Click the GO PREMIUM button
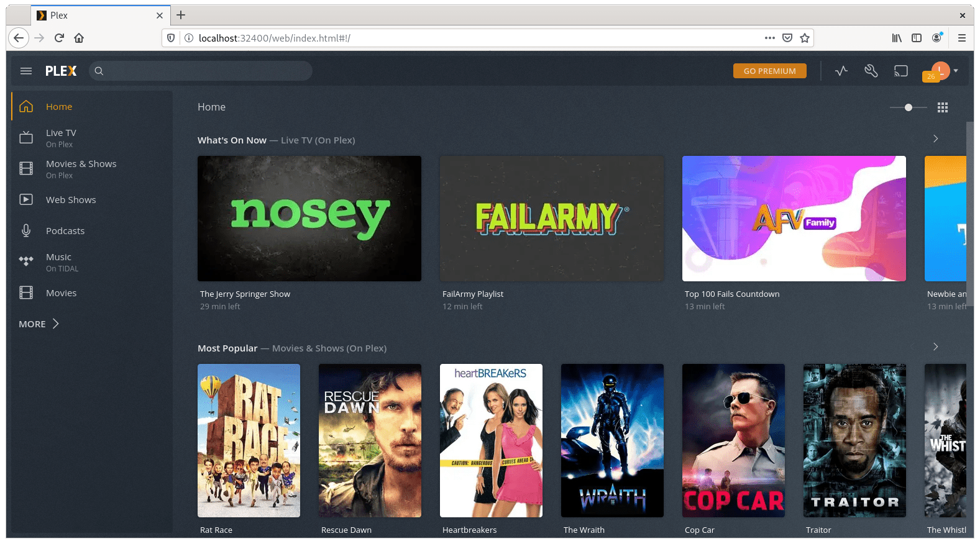Viewport: 980px width, 544px height. (769, 71)
